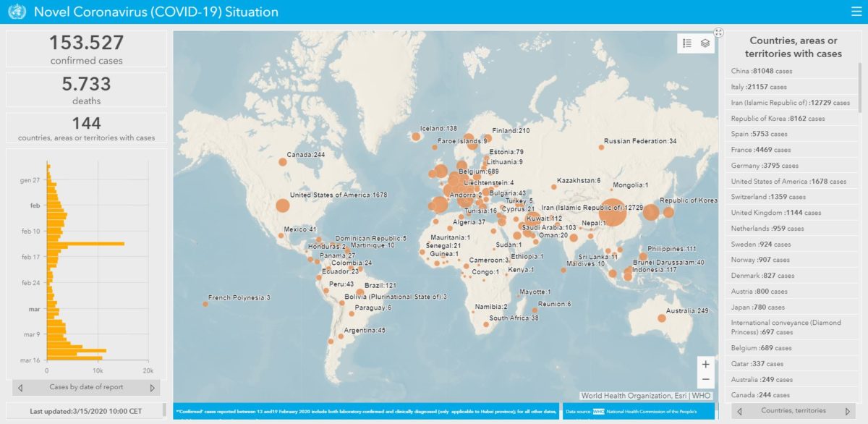Viewport: 868px width, 424px height.
Task: Click the United States case circle on the map
Action: [282, 206]
